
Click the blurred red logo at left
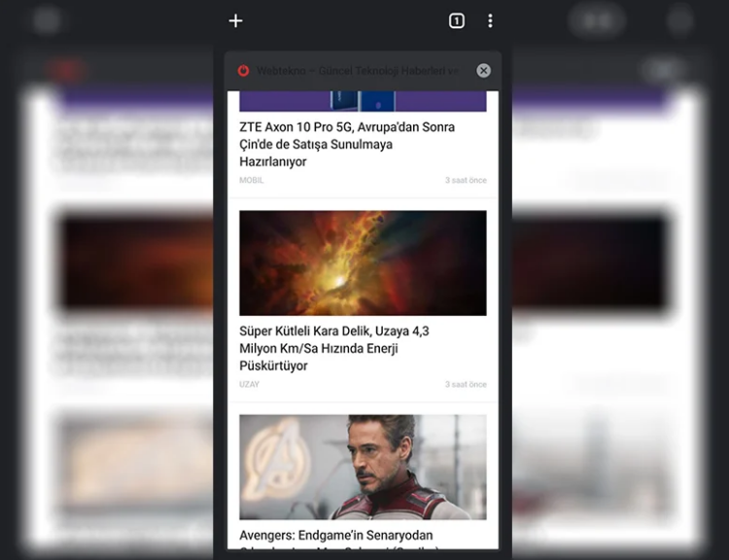(x=66, y=70)
